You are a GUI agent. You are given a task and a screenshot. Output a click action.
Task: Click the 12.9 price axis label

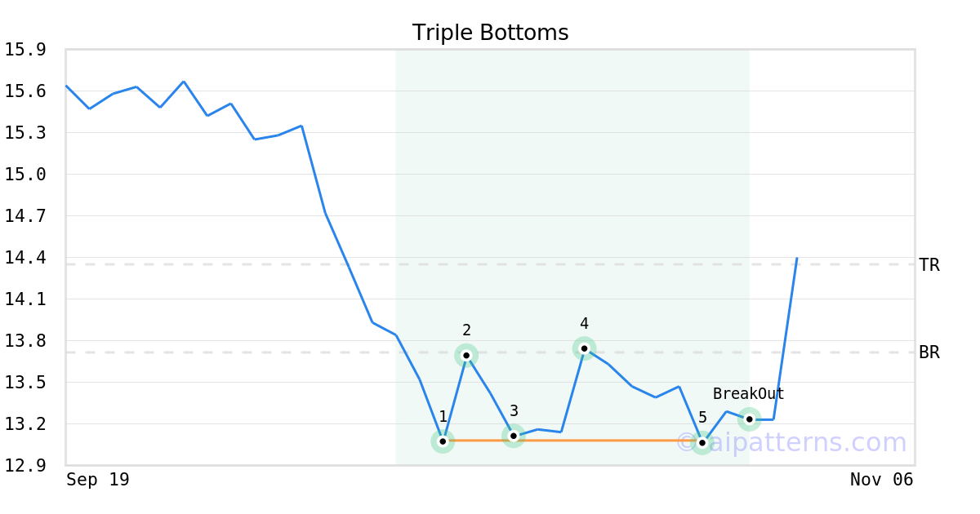coord(24,466)
